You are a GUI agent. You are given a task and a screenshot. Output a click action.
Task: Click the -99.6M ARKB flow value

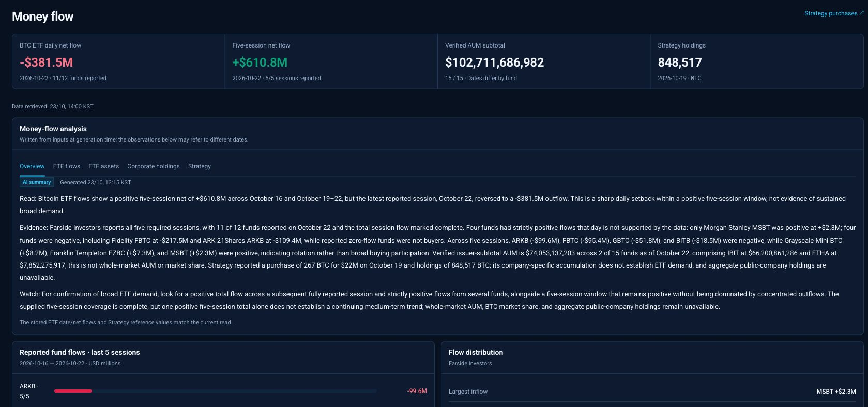pos(417,391)
